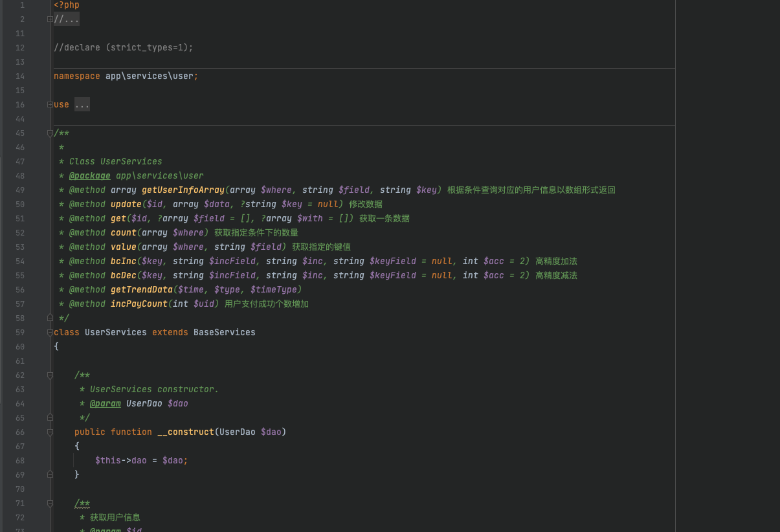780x532 pixels.
Task: Click UserDao type in __construct signature
Action: click(237, 432)
